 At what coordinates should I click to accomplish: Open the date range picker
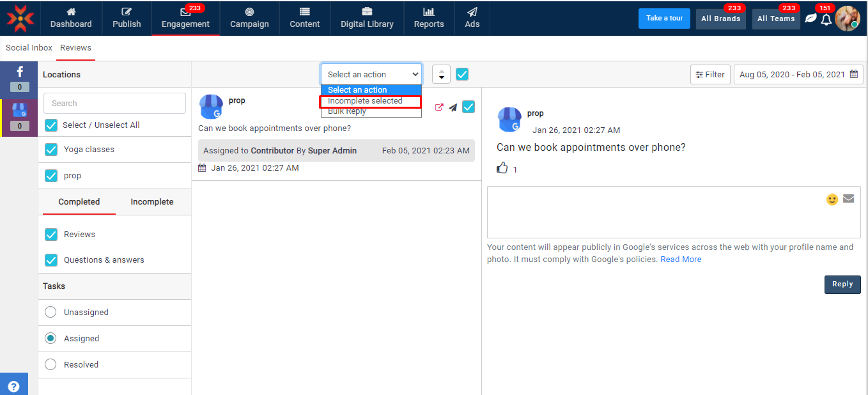pyautogui.click(x=798, y=74)
